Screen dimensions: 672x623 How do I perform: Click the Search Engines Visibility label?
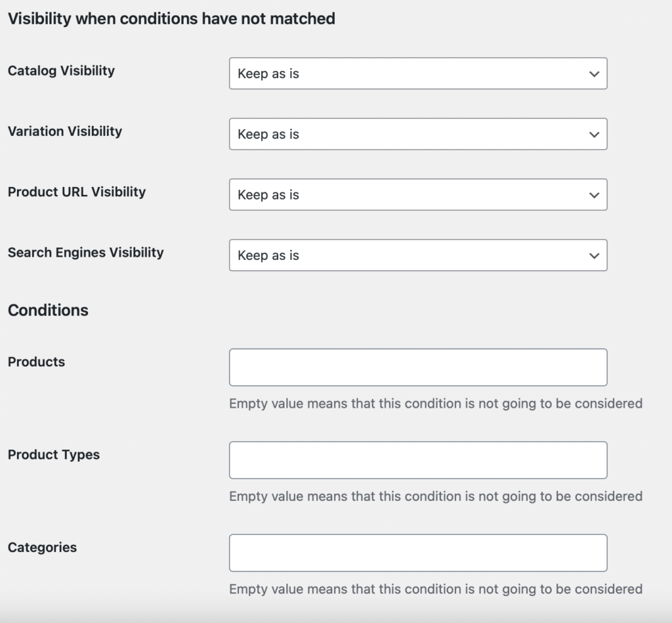(85, 252)
